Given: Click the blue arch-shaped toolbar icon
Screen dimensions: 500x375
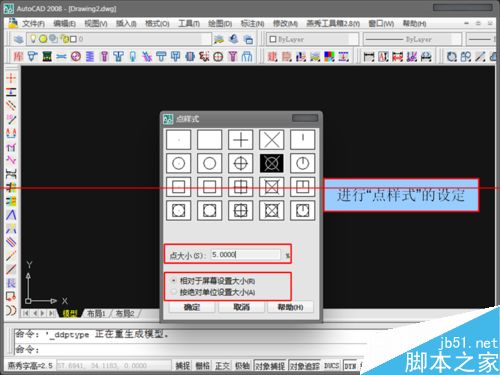Looking at the screenshot, I should (247, 56).
